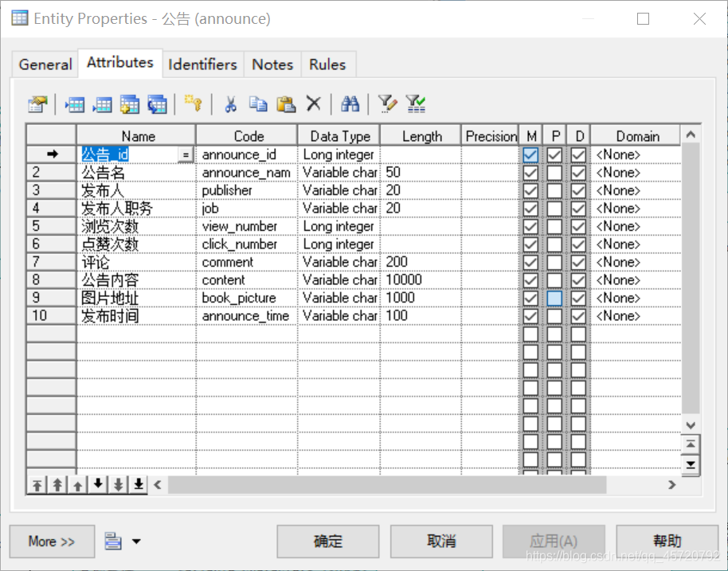Toggle D checkbox for announce_time row
The width and height of the screenshot is (728, 571).
[x=578, y=316]
